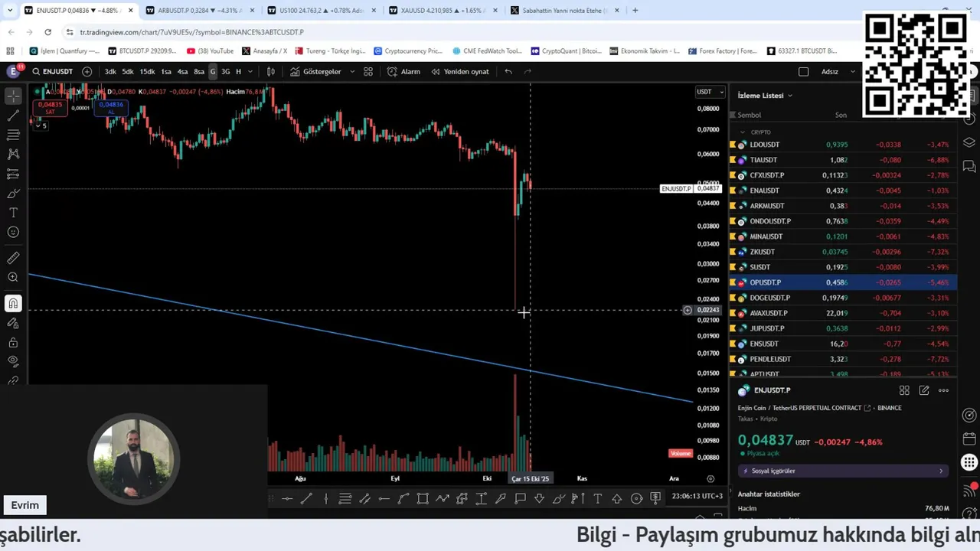Select the 4sa timeframe
The height and width of the screenshot is (551, 980).
coord(182,71)
